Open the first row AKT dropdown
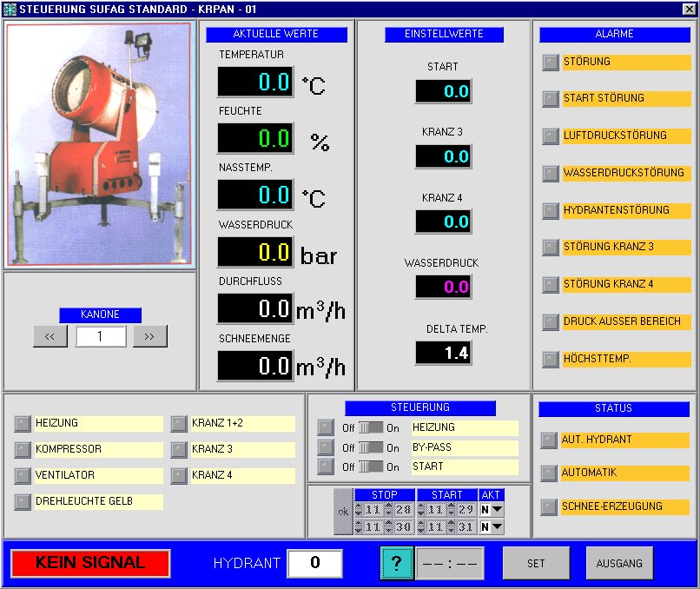This screenshot has width=700, height=589. point(498,509)
